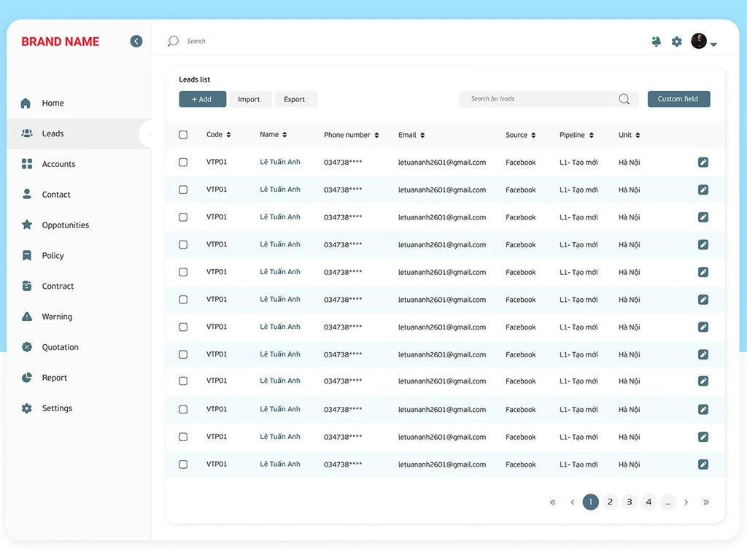The image size is (747, 560).
Task: Click the + Add button
Action: pos(203,99)
